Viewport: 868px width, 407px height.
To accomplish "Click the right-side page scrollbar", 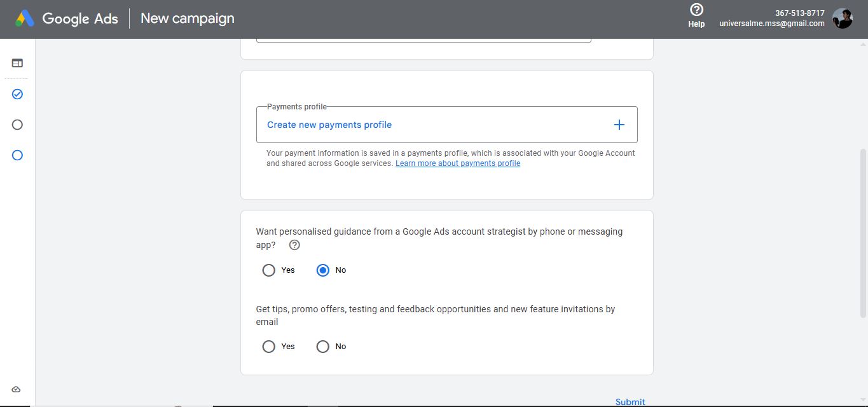I will (864, 191).
